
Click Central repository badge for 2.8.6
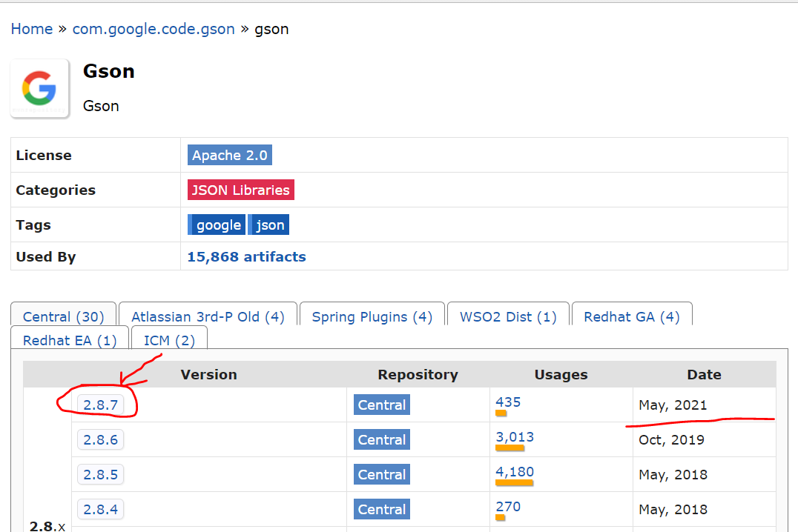382,439
